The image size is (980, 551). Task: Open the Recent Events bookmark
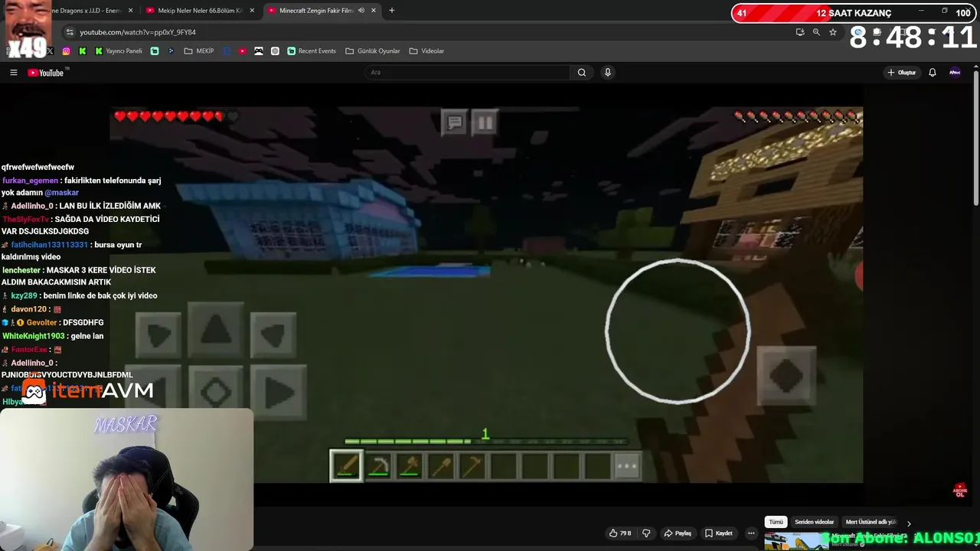[x=312, y=51]
